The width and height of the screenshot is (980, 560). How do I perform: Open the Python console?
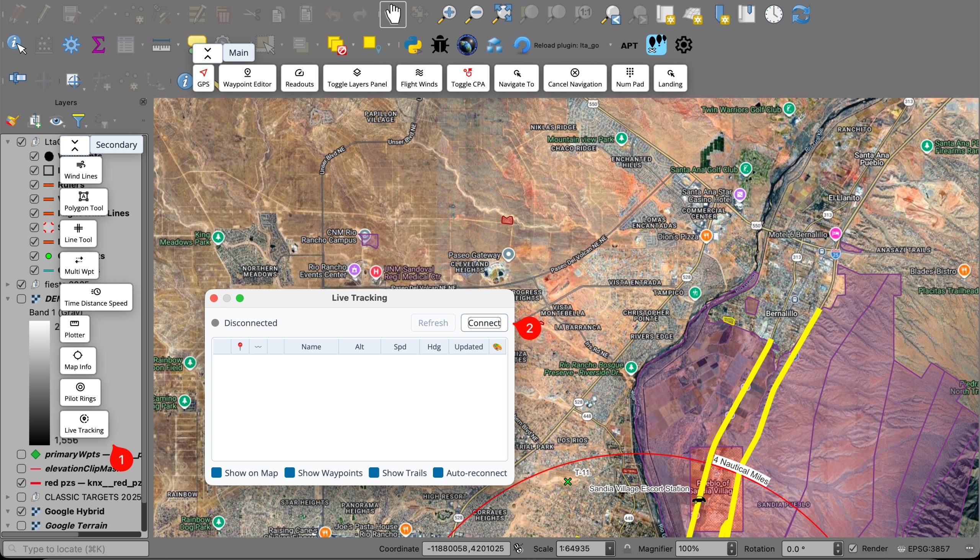coord(413,45)
